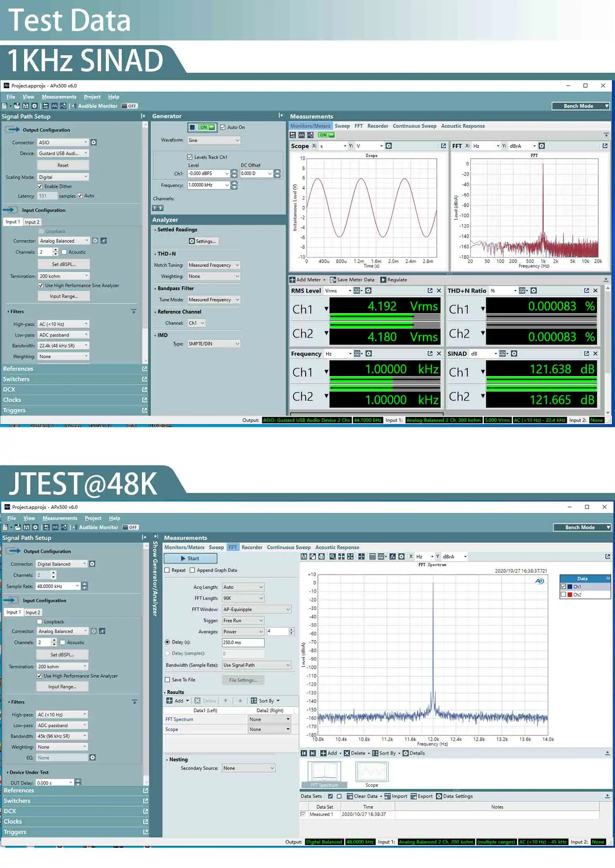
Task: Click Export icon in Data Sets bar
Action: point(414,796)
